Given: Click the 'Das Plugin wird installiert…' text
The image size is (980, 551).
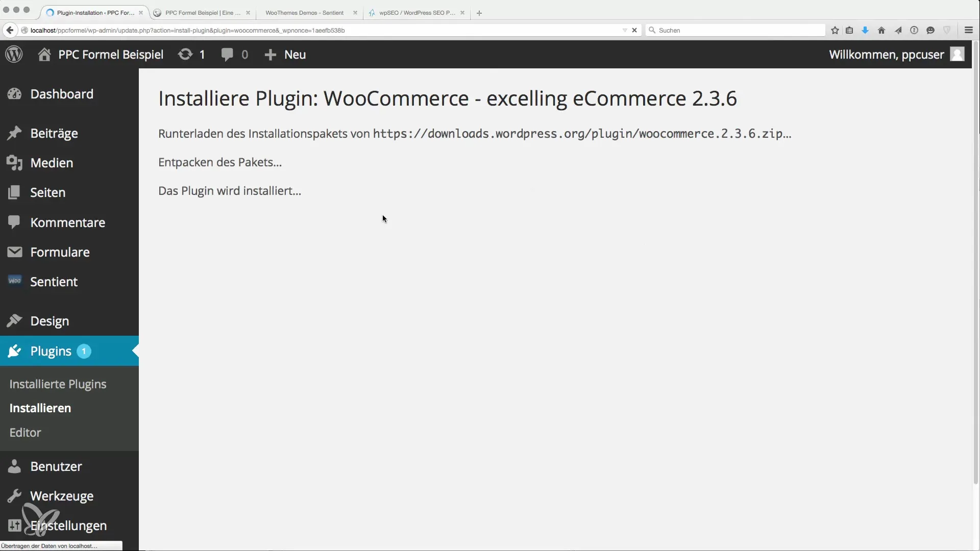Looking at the screenshot, I should 230,191.
